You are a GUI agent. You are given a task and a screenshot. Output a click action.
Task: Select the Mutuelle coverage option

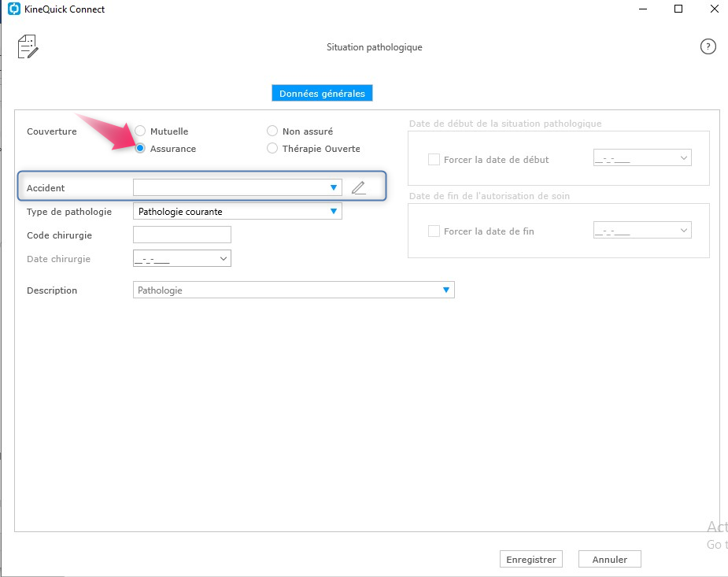tap(140, 131)
